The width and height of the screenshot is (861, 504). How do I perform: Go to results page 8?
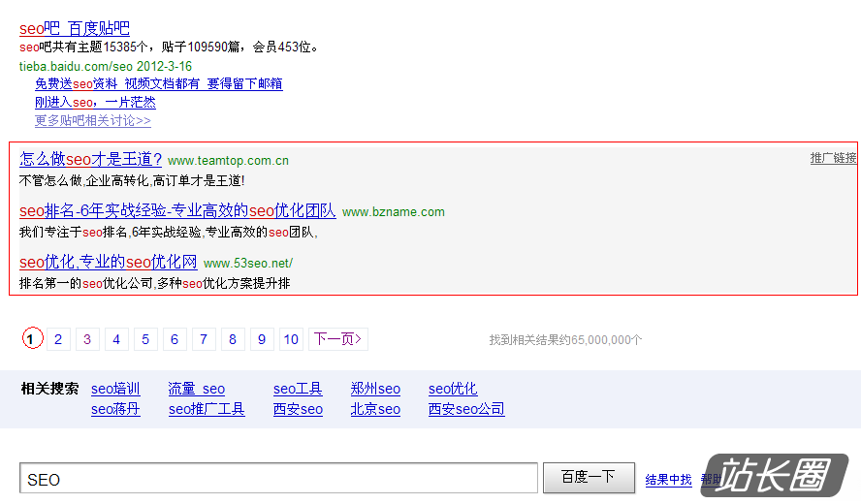tap(233, 339)
